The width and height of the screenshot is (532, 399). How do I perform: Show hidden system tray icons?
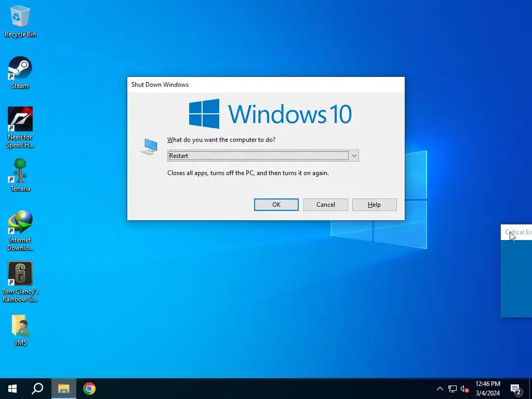[440, 389]
